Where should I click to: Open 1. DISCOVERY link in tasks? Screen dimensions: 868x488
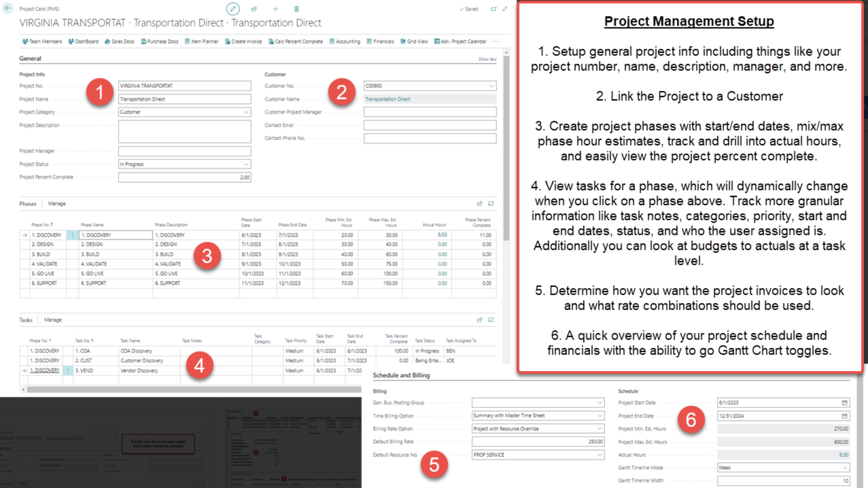45,370
